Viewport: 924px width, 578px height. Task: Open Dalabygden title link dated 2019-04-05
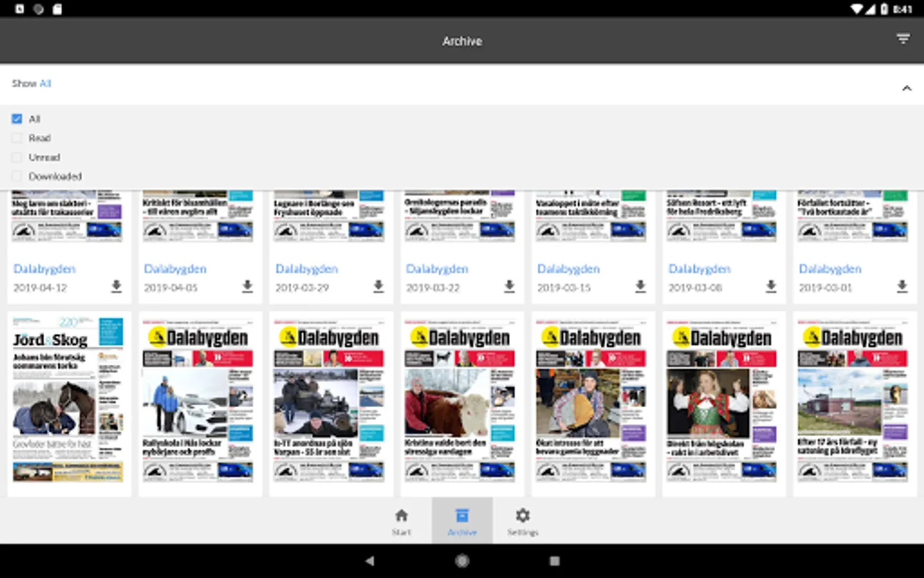pos(175,268)
